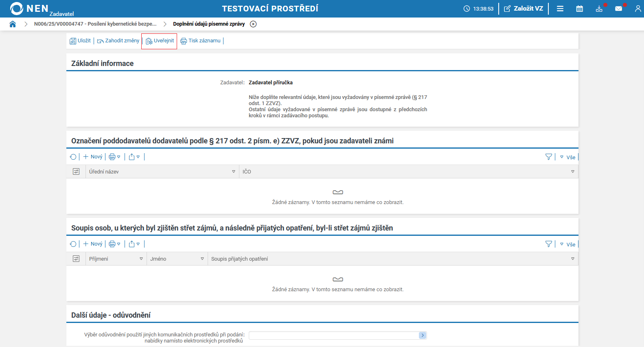Open the calendar icon in header
Screen dimensions: 644x347
click(x=579, y=9)
